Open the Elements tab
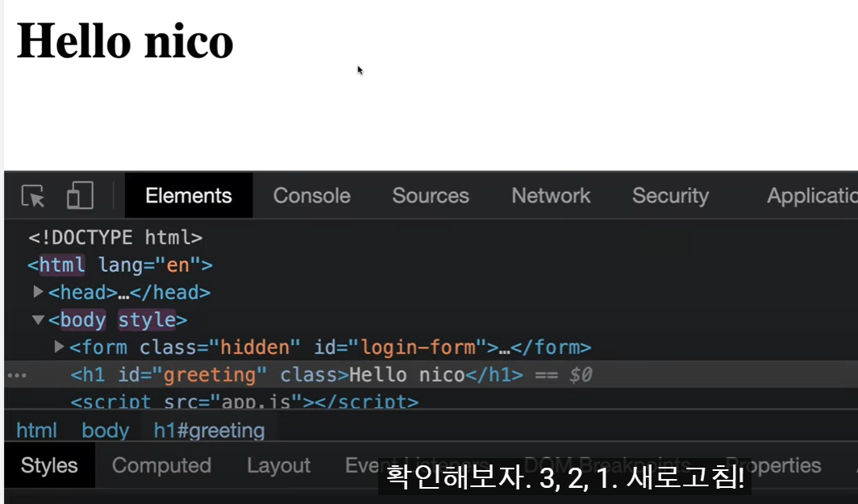Screen dimensions: 858x504 pyautogui.click(x=189, y=195)
